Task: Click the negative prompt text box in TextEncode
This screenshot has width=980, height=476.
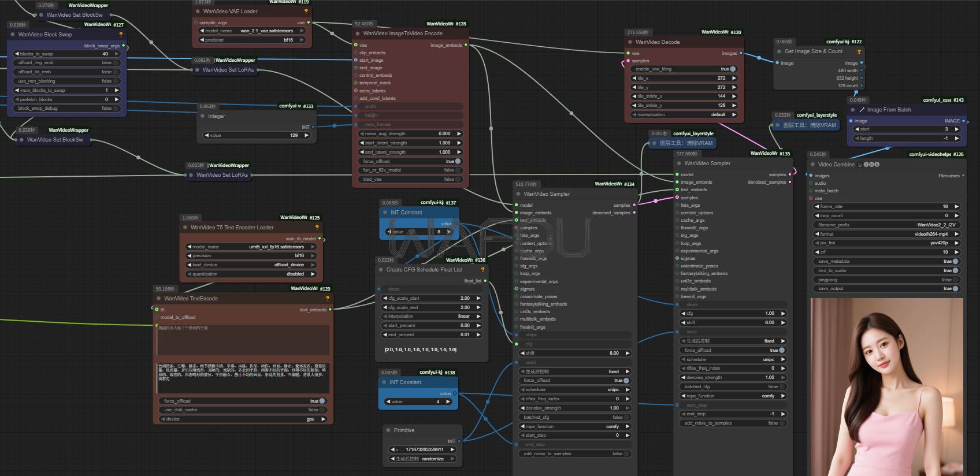Action: [243, 378]
